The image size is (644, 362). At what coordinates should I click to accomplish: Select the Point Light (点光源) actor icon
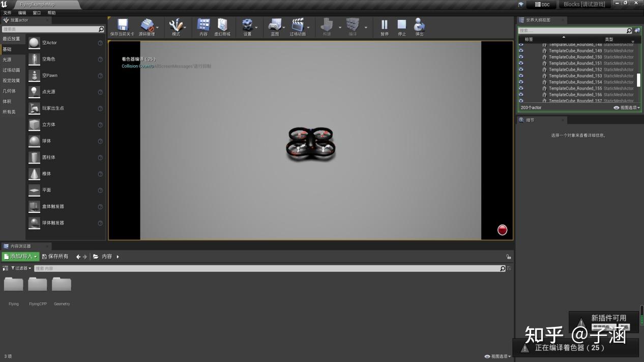click(34, 92)
